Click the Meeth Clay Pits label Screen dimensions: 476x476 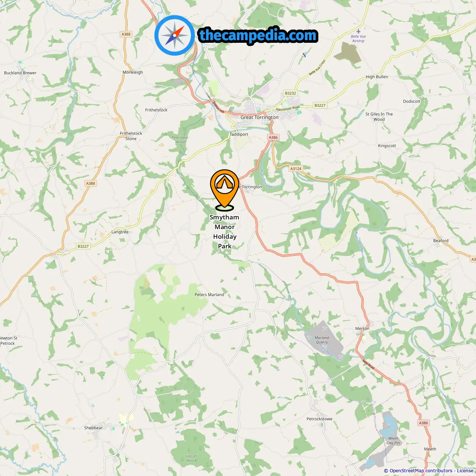click(x=393, y=441)
